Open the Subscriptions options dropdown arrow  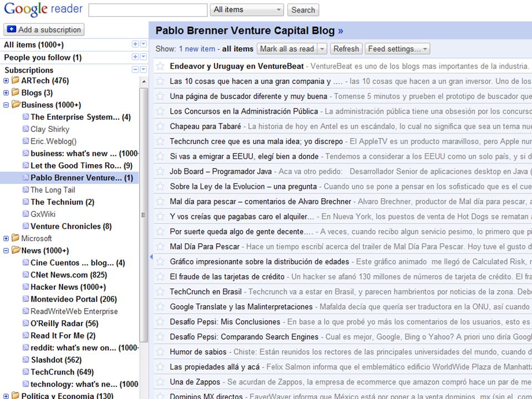coord(144,70)
